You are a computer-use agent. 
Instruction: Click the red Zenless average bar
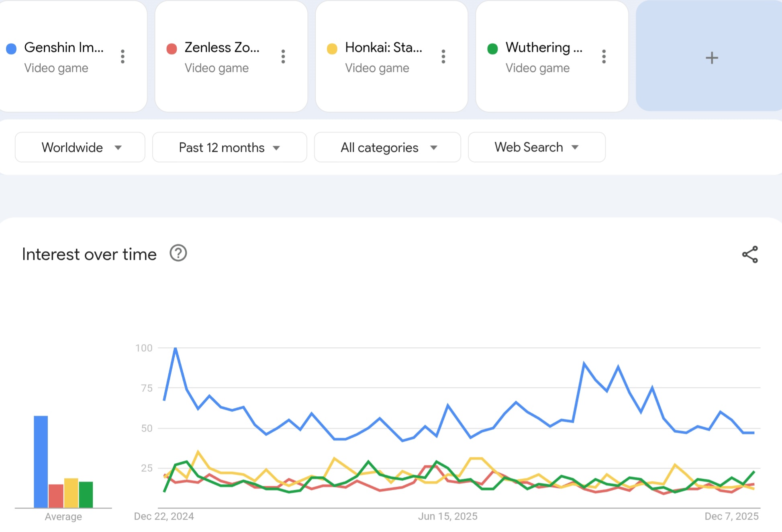[56, 496]
